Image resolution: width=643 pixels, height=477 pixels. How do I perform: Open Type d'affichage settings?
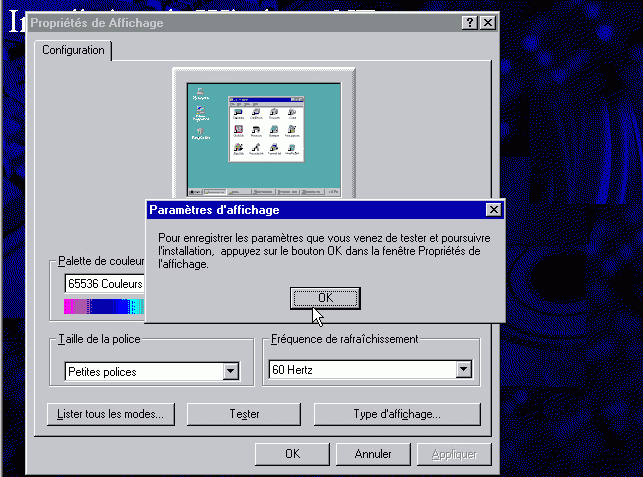point(397,414)
